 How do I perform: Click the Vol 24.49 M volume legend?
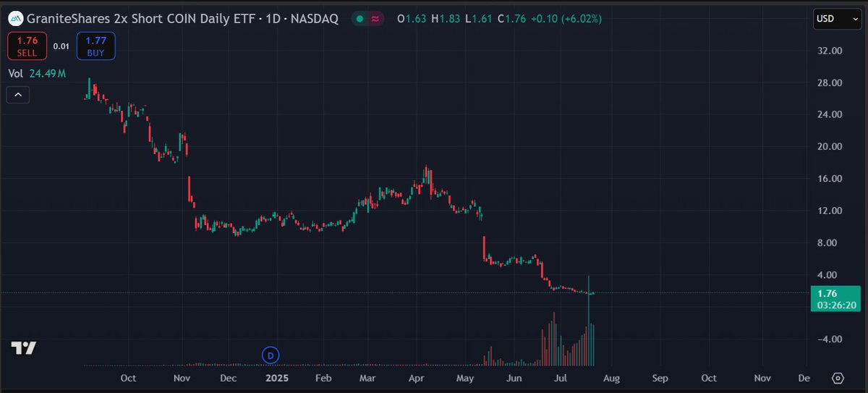[38, 73]
